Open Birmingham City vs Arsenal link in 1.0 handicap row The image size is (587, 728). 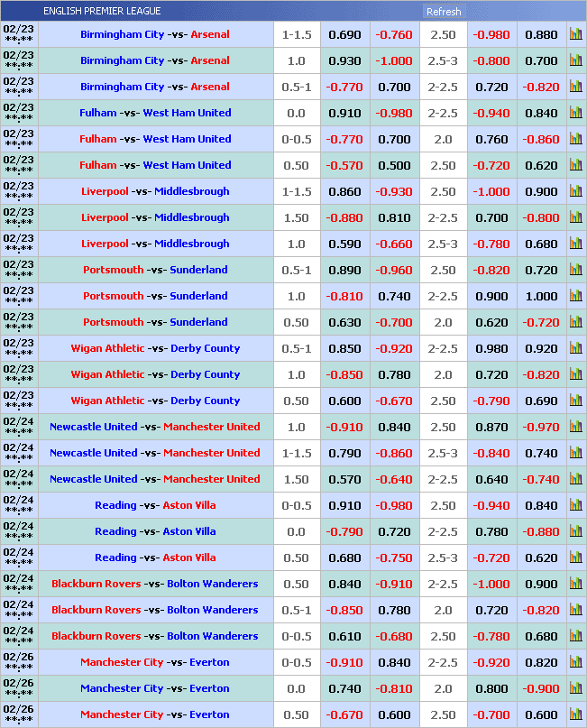(155, 61)
